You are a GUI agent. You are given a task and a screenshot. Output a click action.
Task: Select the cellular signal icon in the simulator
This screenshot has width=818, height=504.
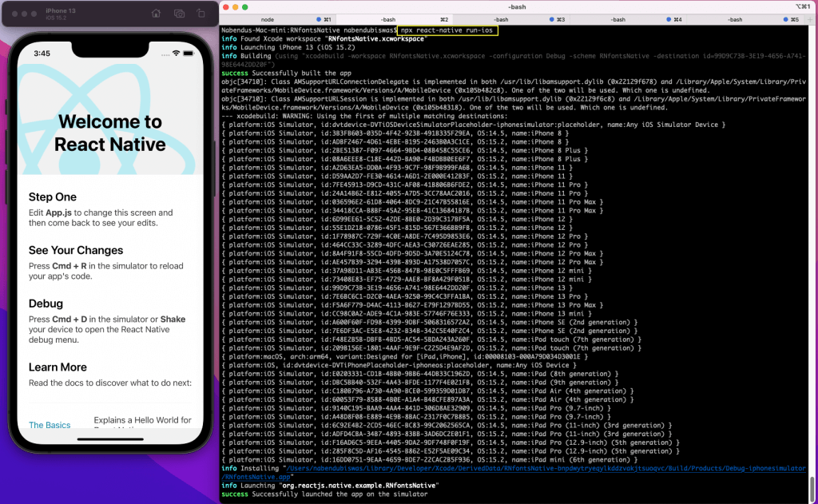165,54
